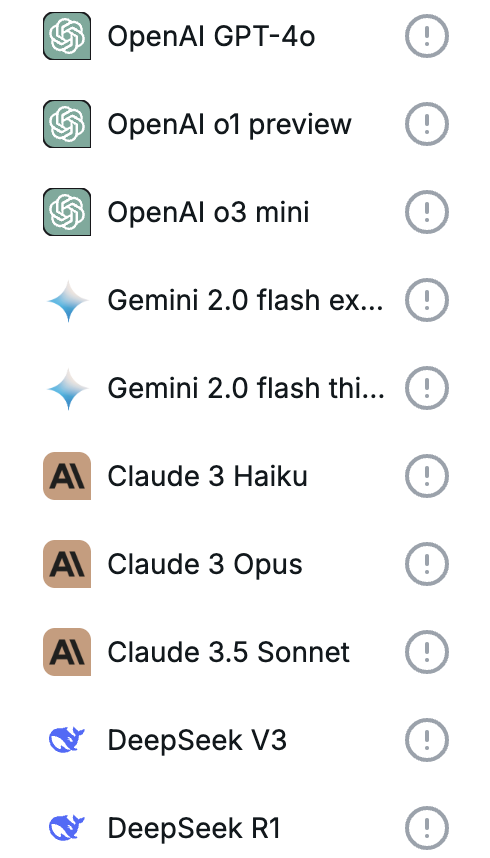Choose Claude 3.5 Sonnet model
The height and width of the screenshot is (858, 490).
click(x=228, y=652)
